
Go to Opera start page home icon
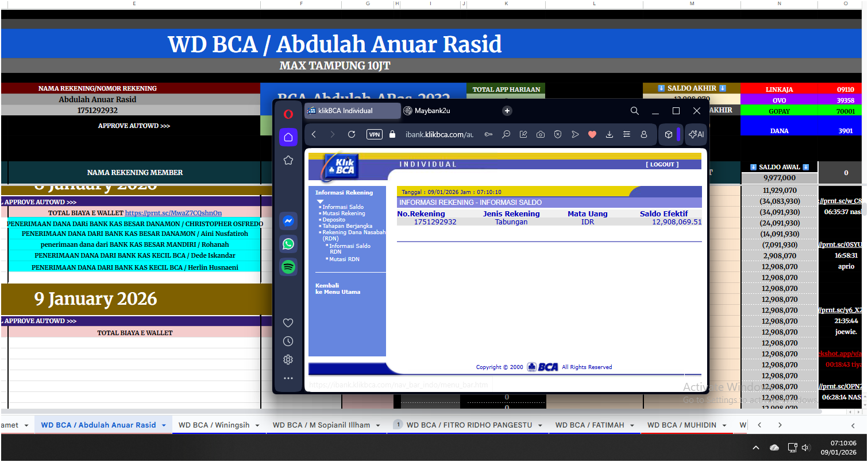click(288, 137)
